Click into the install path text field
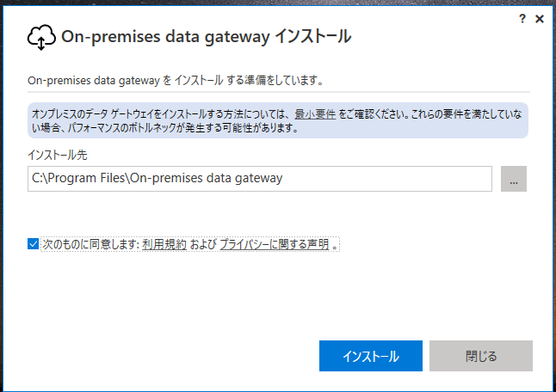Screen dimensions: 556x392 [x=258, y=179]
